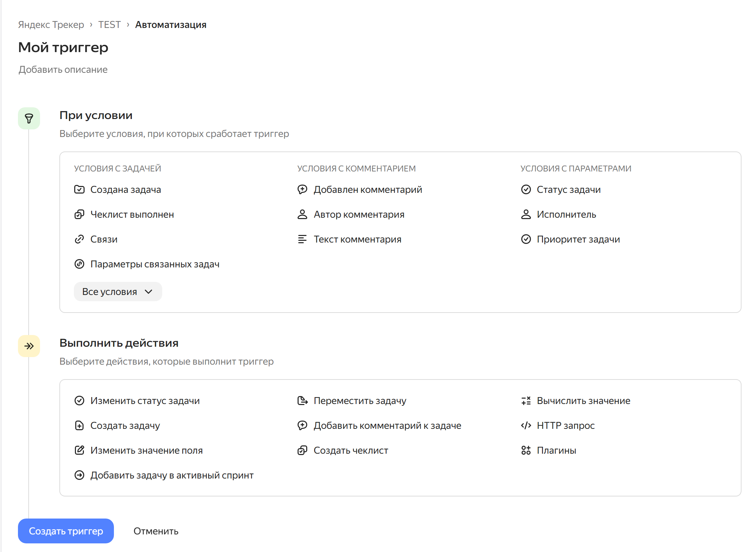Viewport: 756px width, 552px height.
Task: Click the Плагины apps icon
Action: click(x=526, y=450)
